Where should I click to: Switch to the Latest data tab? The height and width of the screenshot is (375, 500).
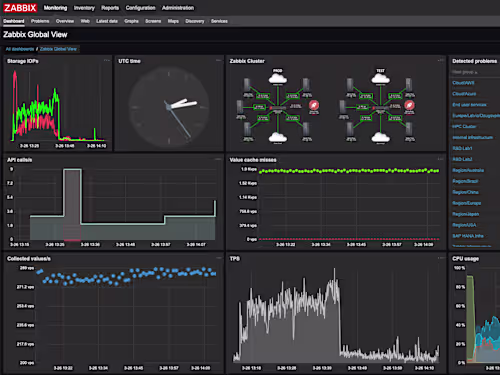[107, 21]
